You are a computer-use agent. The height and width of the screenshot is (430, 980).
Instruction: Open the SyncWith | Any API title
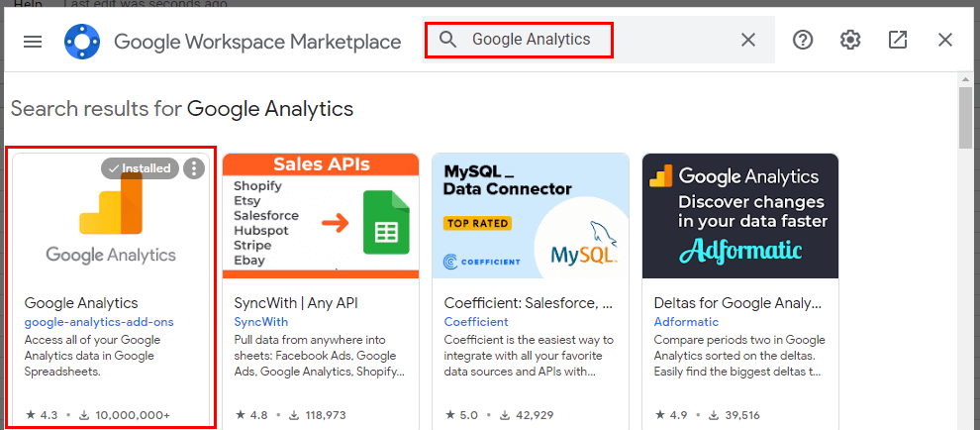coord(296,303)
